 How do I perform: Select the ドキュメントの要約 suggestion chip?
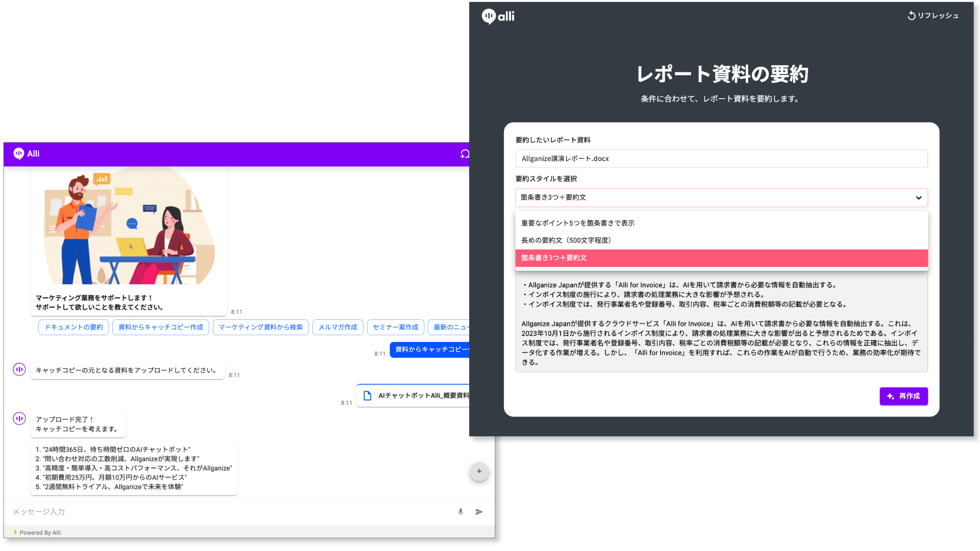(73, 327)
